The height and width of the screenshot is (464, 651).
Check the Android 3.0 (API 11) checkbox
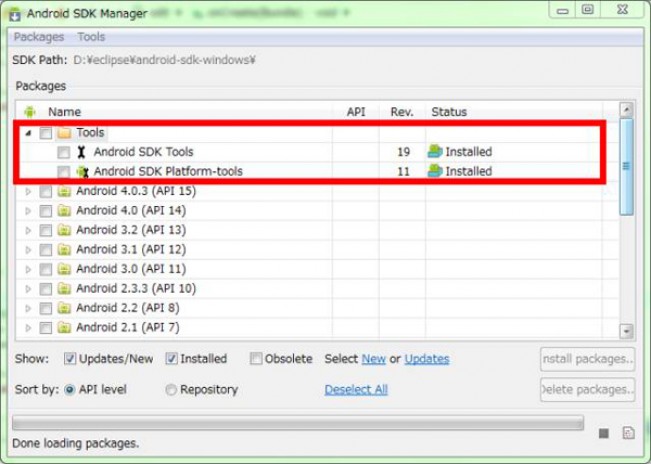pyautogui.click(x=46, y=269)
